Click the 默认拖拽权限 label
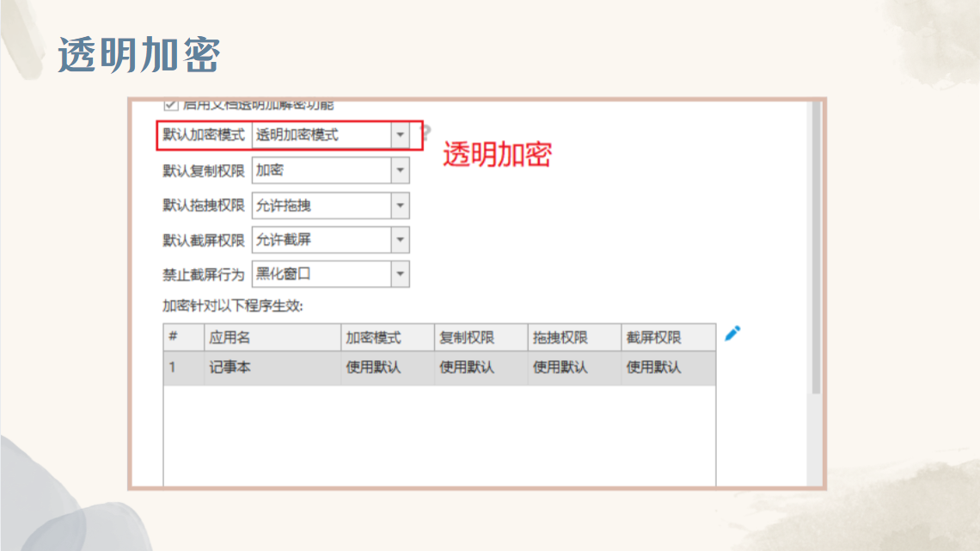Screen dimensions: 980x551 point(204,205)
